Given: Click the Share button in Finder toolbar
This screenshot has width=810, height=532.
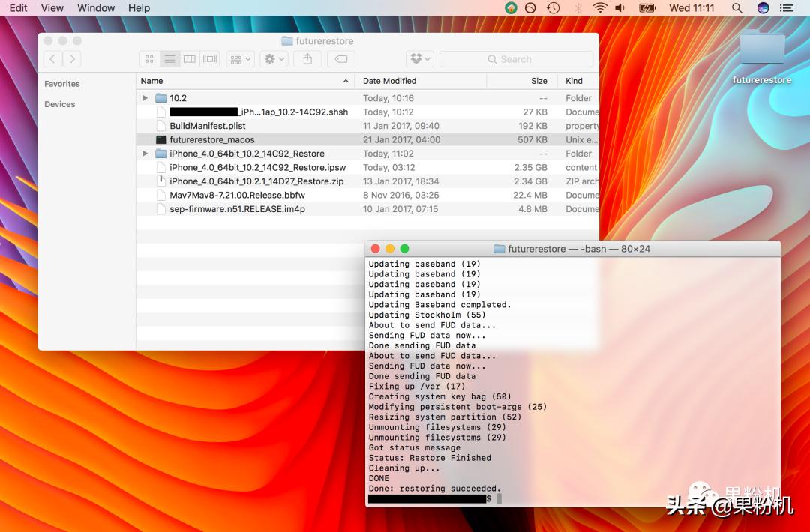Looking at the screenshot, I should (307, 59).
